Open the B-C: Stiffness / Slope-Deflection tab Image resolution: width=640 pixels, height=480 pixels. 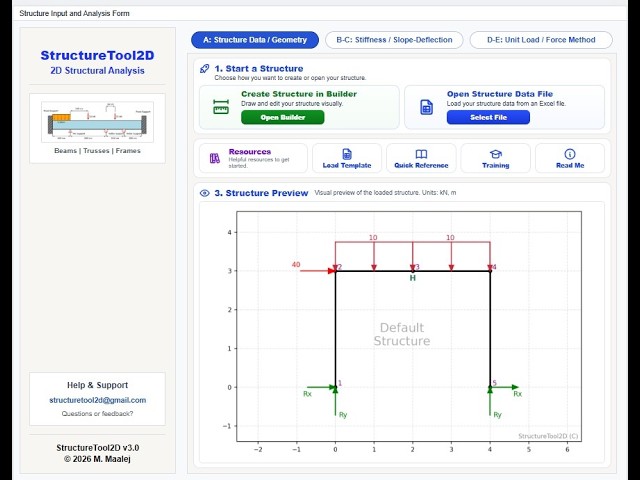394,40
